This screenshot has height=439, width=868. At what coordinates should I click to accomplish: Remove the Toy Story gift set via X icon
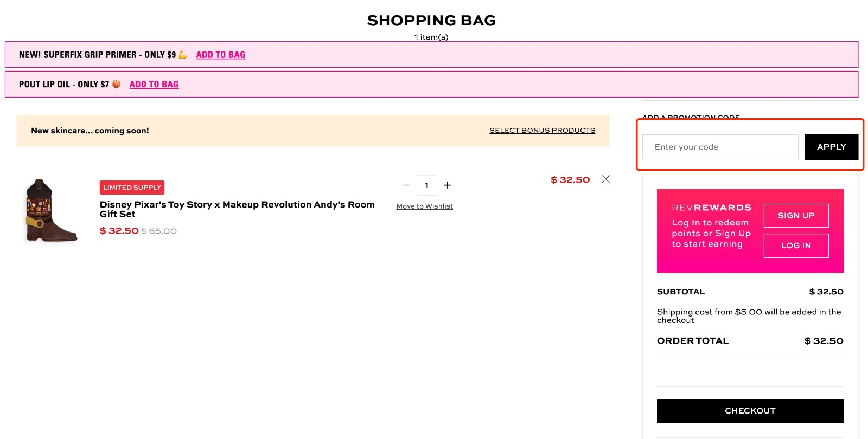click(x=605, y=179)
